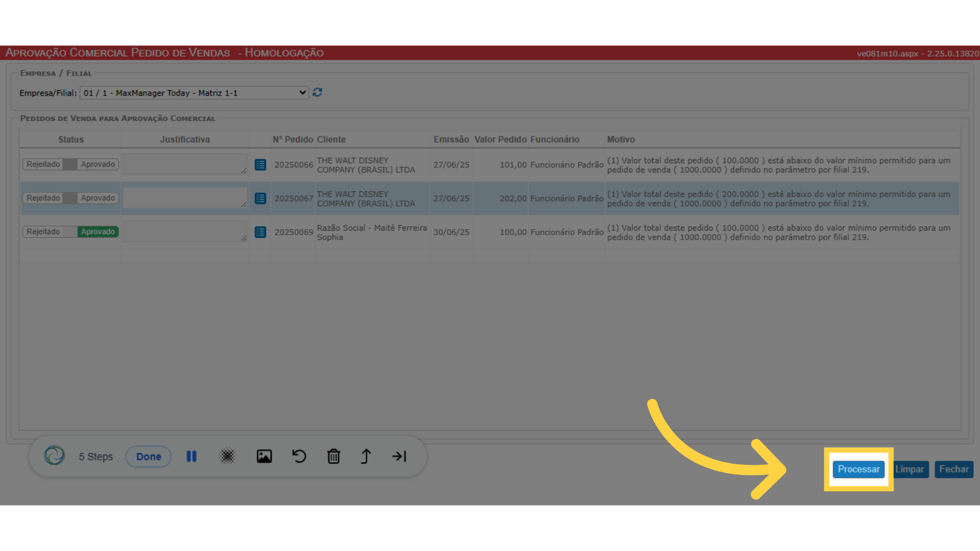Click the Valor Pedido column header
980x551 pixels.
pos(500,139)
